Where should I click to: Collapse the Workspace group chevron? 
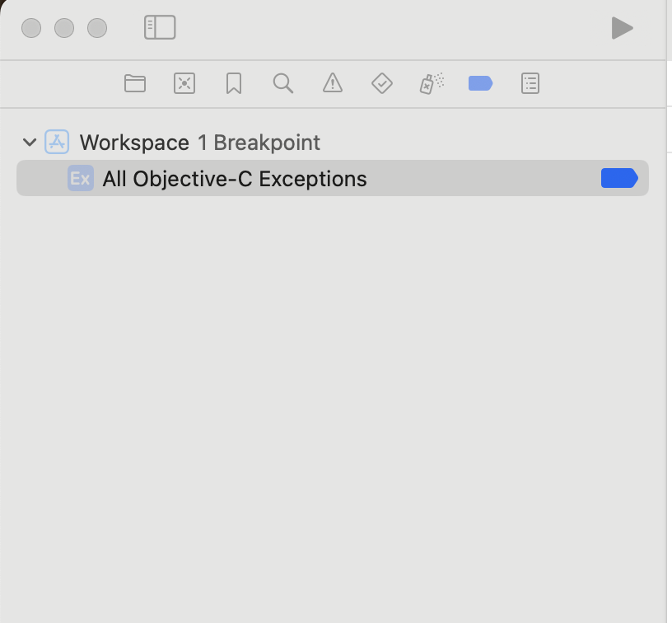pyautogui.click(x=30, y=143)
